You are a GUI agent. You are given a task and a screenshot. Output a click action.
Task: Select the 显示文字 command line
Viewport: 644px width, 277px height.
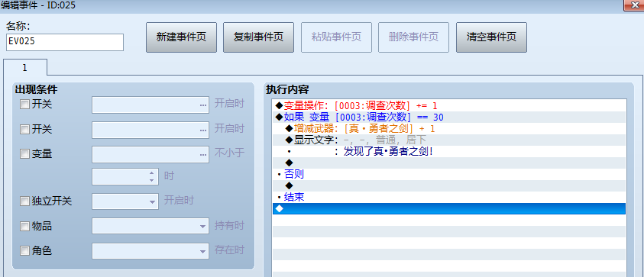click(449, 140)
